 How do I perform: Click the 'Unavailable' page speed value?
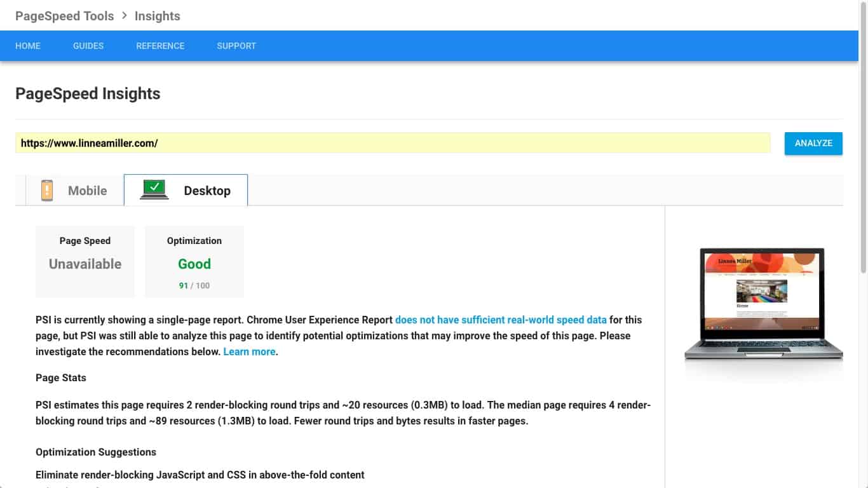[x=85, y=264]
